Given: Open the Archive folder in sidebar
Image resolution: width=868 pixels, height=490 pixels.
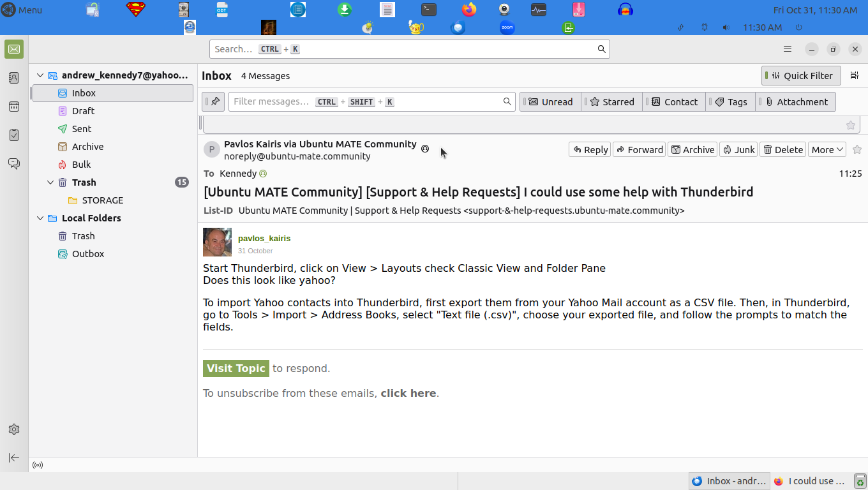Looking at the screenshot, I should (x=87, y=147).
